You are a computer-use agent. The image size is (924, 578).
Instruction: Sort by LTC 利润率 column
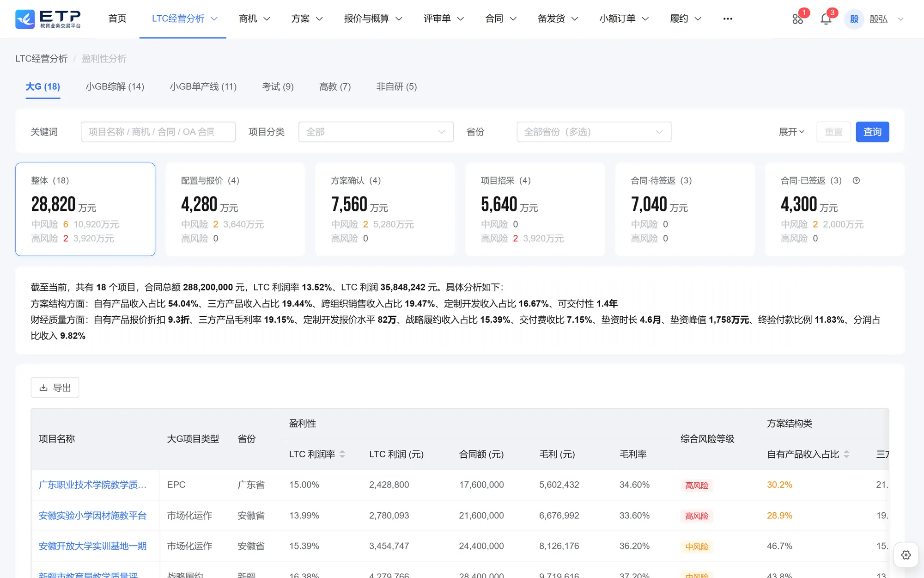tap(342, 454)
